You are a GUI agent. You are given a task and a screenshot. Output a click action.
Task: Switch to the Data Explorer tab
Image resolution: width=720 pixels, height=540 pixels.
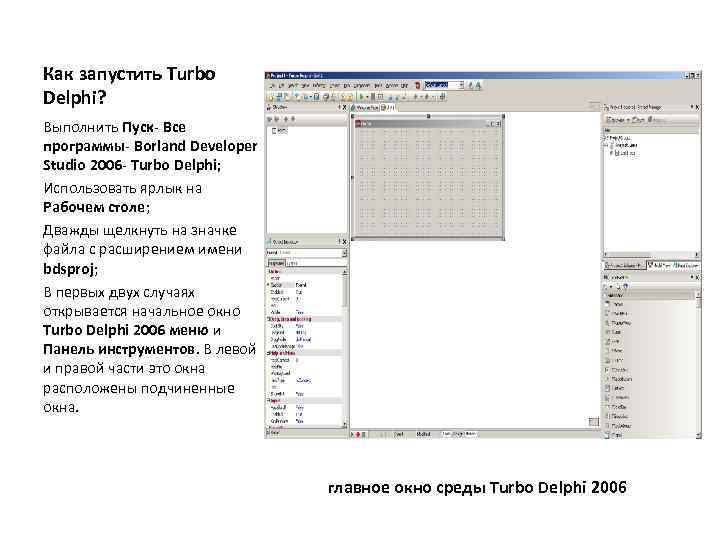tap(686, 265)
